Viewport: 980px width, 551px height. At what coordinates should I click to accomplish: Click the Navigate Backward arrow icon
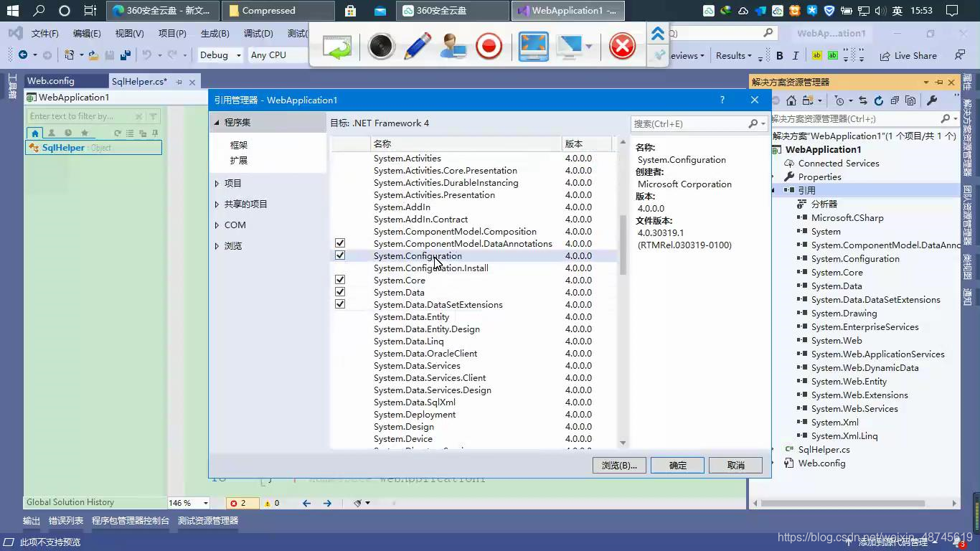22,55
